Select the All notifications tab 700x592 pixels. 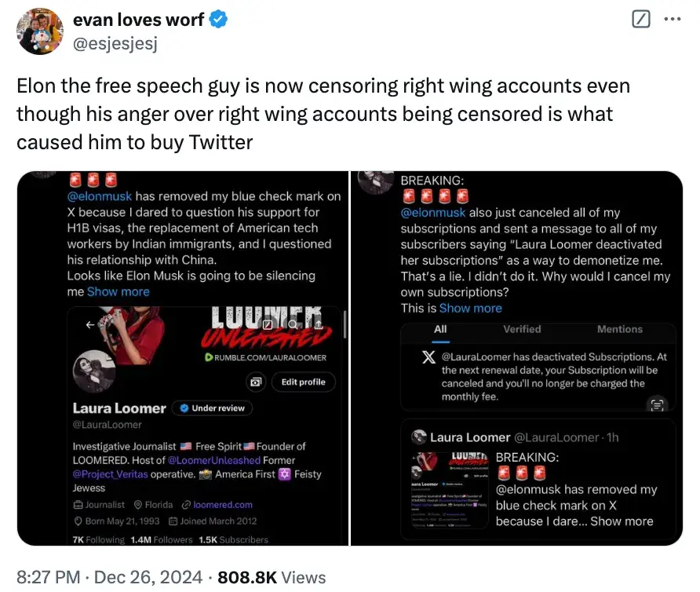tap(440, 329)
